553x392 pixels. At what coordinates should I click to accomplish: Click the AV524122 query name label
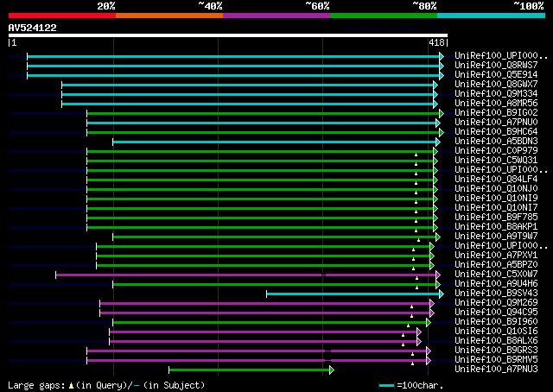33,28
